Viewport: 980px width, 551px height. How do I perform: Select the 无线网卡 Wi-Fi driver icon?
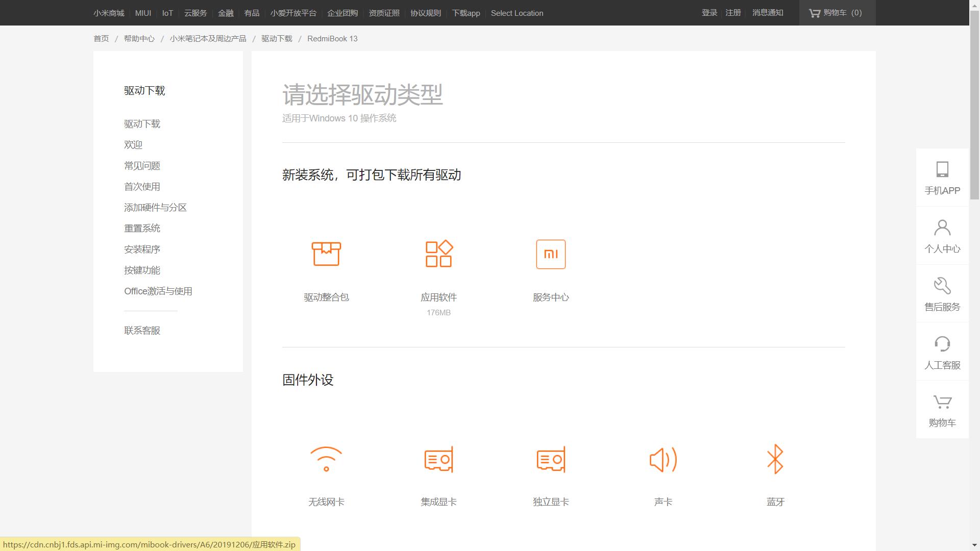326,459
